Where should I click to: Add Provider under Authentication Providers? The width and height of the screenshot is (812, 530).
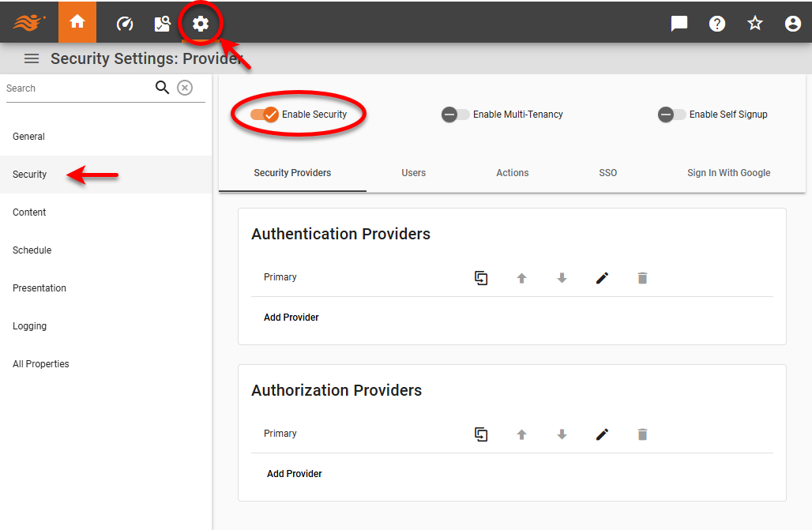[291, 317]
